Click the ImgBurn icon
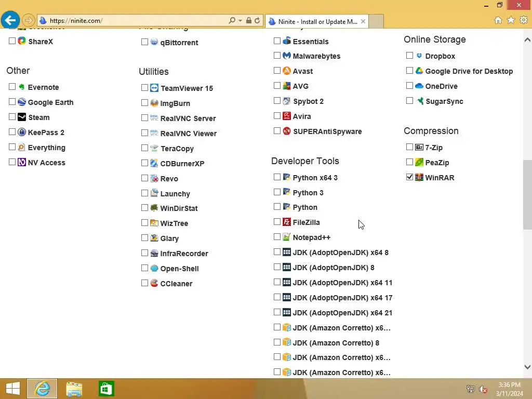532x399 pixels. pyautogui.click(x=154, y=103)
